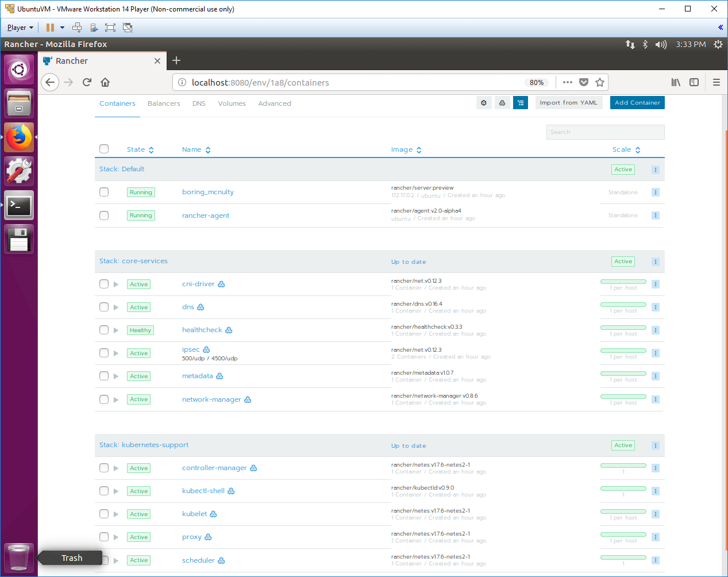Sort the table by State column
The height and width of the screenshot is (577, 728).
[x=140, y=149]
